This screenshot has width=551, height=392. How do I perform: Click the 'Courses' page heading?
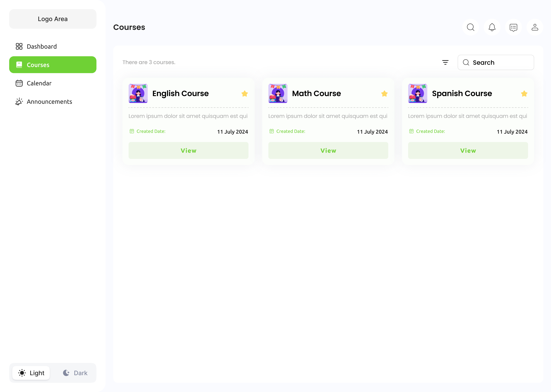pyautogui.click(x=129, y=27)
